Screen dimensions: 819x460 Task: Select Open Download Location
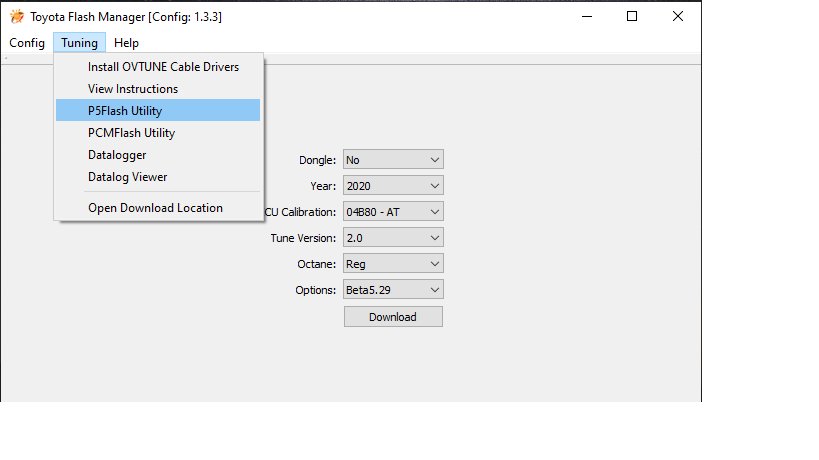(x=158, y=208)
